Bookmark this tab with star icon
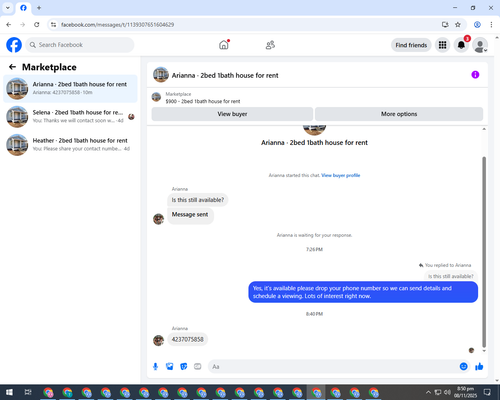 458,25
